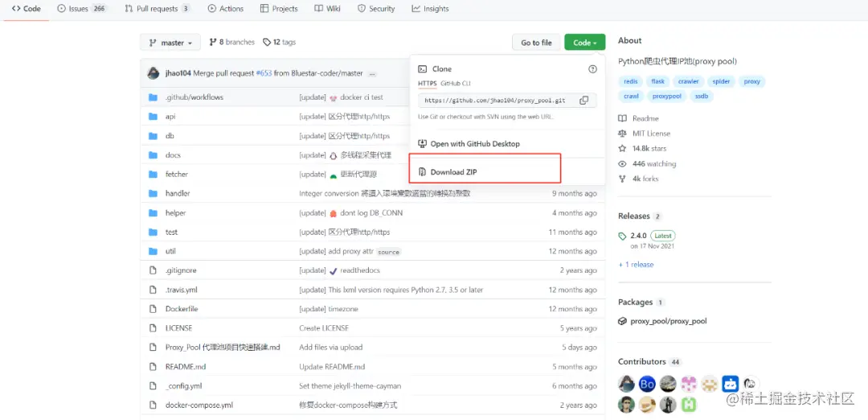Click 'Add files via upload' commit message
The height and width of the screenshot is (420, 868).
331,348
